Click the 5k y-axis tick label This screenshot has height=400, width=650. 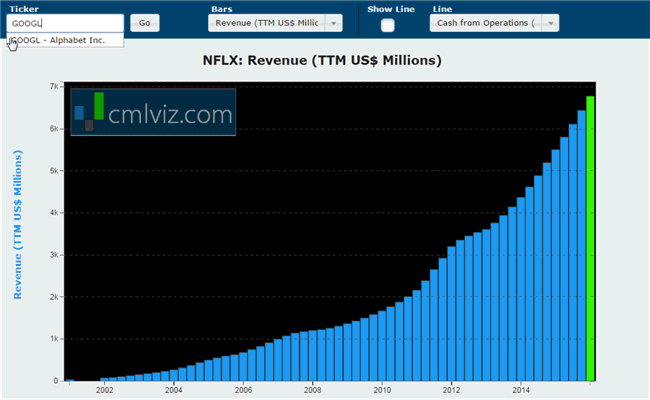[54, 171]
